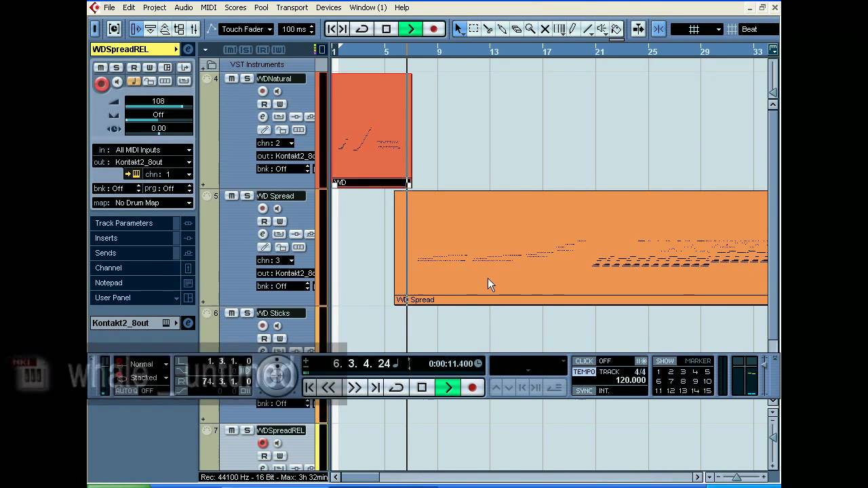The width and height of the screenshot is (868, 488).
Task: Solo the WD Spread track
Action: (x=247, y=196)
